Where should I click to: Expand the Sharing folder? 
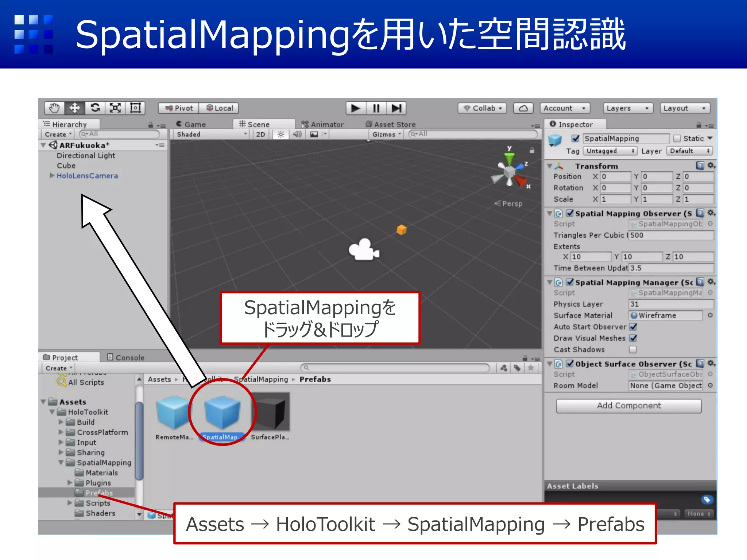click(x=61, y=452)
